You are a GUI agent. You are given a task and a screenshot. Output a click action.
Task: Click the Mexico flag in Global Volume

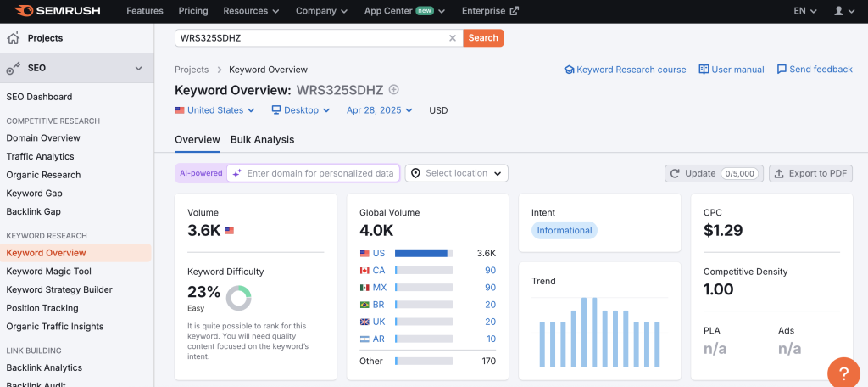click(364, 288)
